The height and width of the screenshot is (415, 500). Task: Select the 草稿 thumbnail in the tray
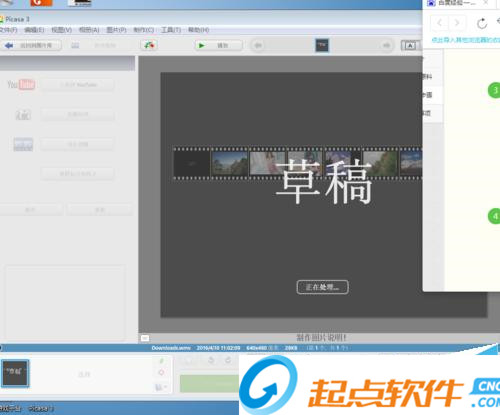tap(15, 373)
